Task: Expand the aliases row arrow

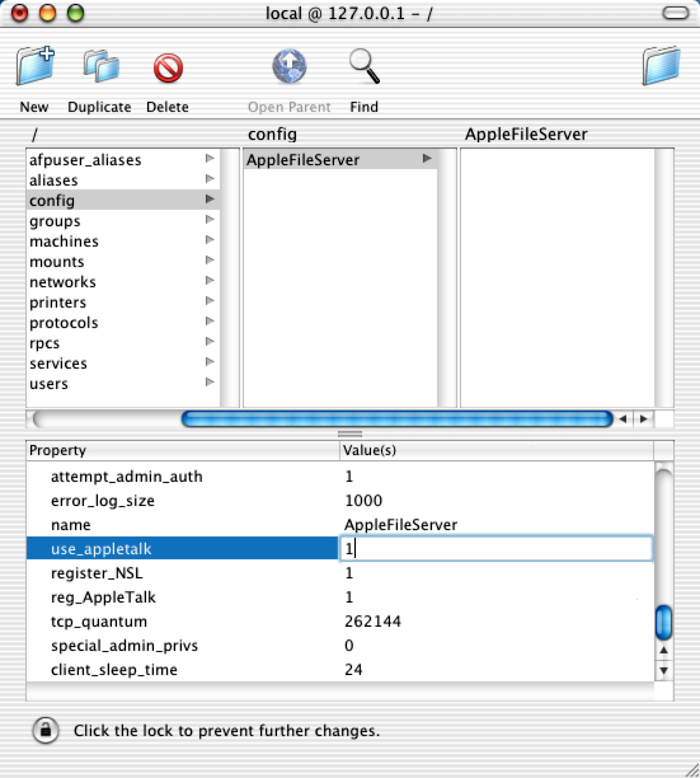Action: coord(210,179)
